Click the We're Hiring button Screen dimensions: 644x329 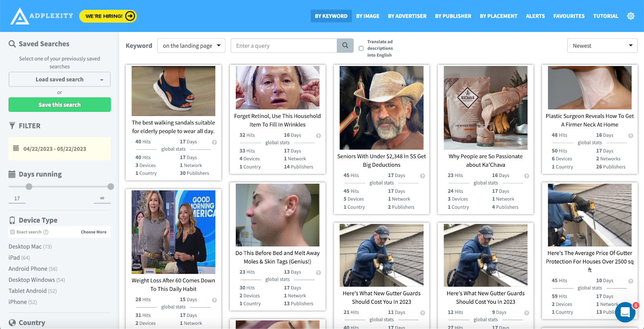coord(108,16)
